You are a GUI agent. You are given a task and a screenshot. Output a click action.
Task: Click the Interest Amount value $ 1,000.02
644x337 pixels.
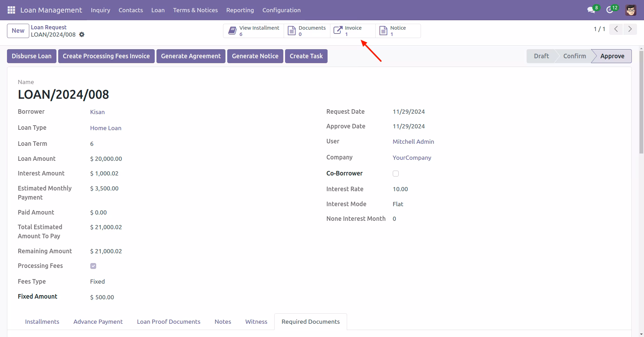[x=104, y=173]
